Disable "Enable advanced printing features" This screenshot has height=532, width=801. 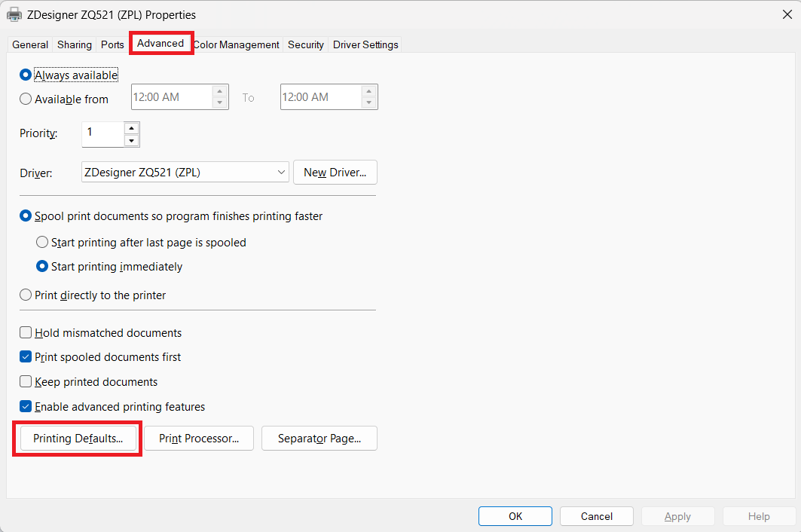pyautogui.click(x=25, y=406)
